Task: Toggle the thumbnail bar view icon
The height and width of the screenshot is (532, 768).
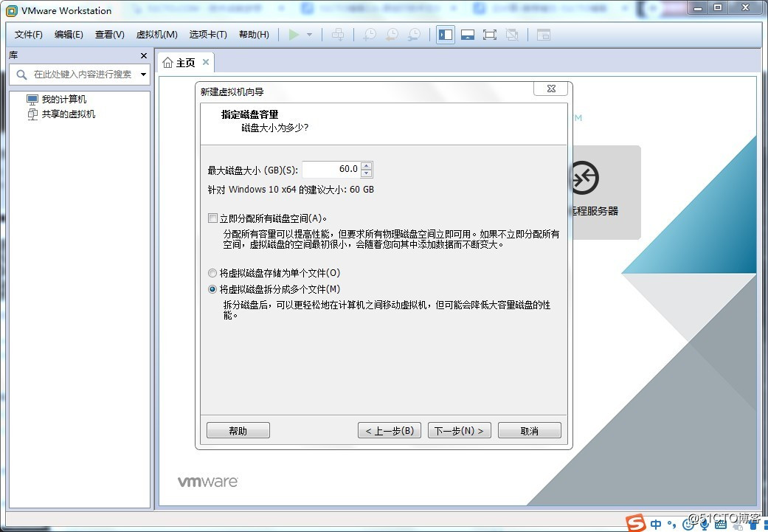Action: pos(468,34)
